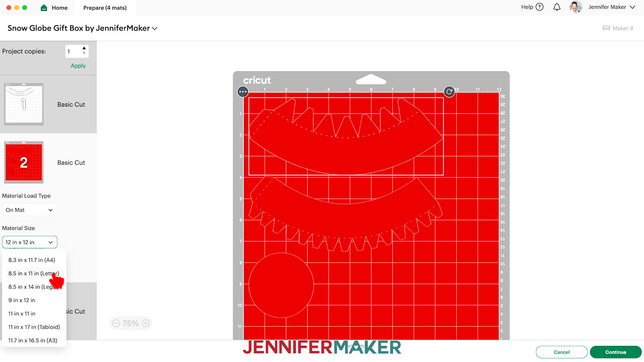This screenshot has width=644, height=362.
Task: Click the rotate handle icon on selection
Action: point(449,92)
